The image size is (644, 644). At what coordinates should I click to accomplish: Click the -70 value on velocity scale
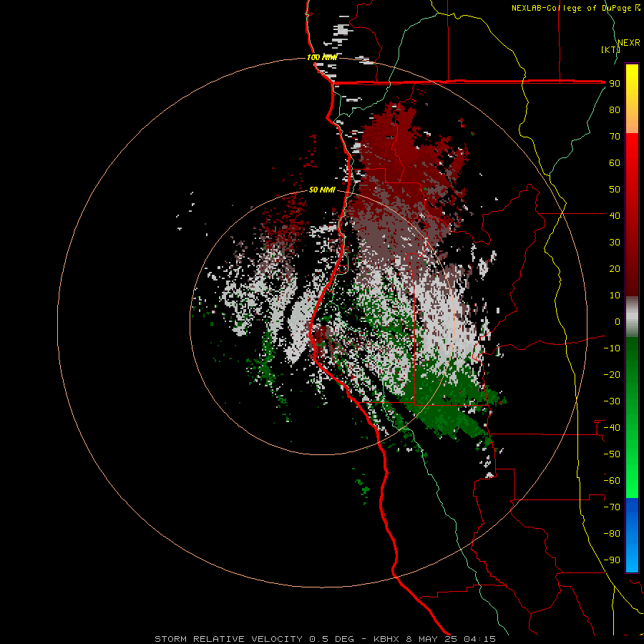pos(612,507)
